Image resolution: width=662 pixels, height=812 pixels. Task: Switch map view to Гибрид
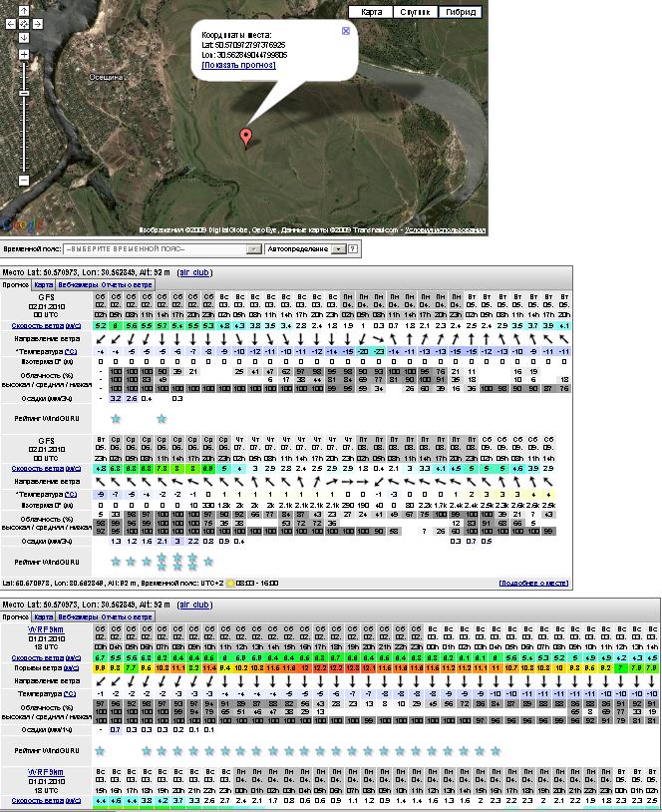click(x=460, y=12)
